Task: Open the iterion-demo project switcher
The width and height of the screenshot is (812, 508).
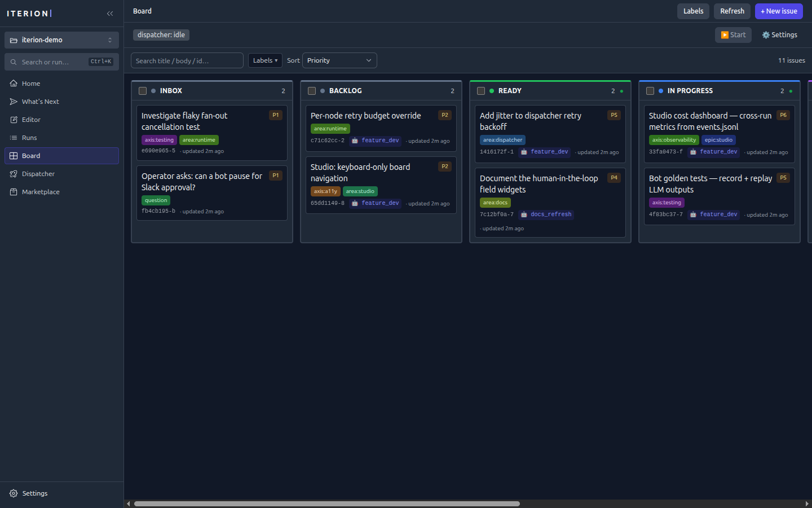Action: tap(61, 40)
